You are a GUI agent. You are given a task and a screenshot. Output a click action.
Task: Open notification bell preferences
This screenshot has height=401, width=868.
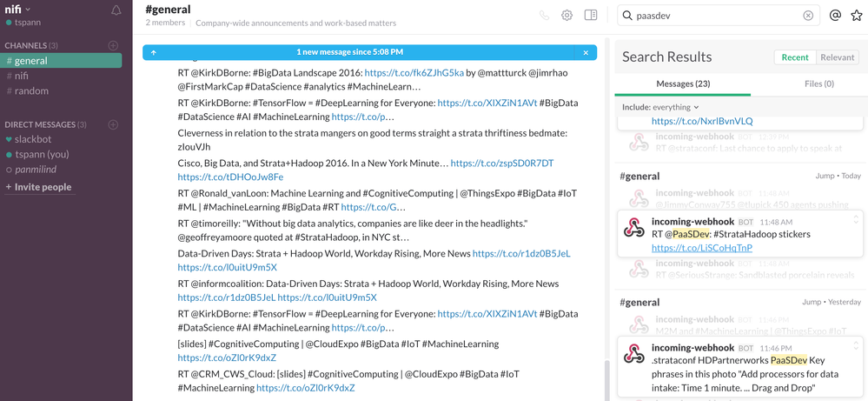click(x=116, y=10)
